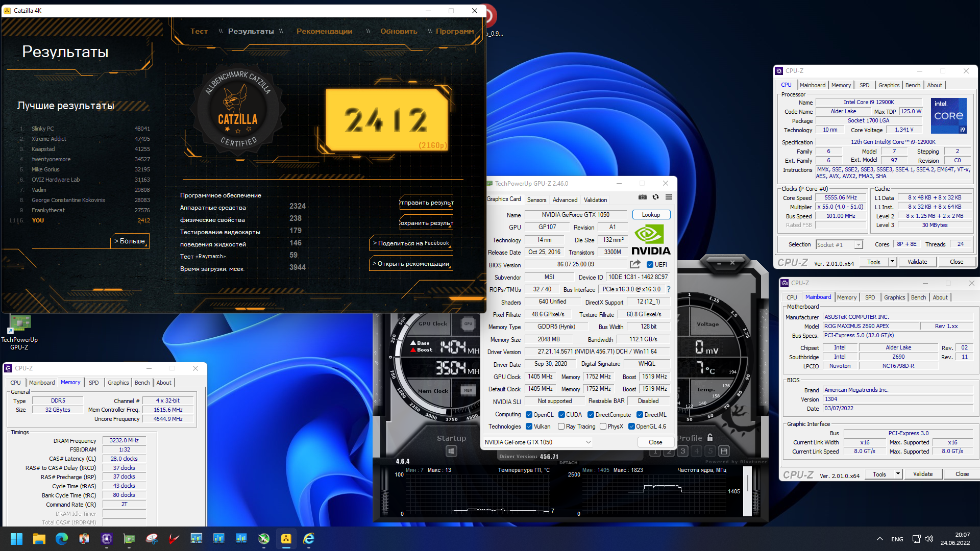Click the GPU chip icon beside GPU Clock

pos(468,323)
